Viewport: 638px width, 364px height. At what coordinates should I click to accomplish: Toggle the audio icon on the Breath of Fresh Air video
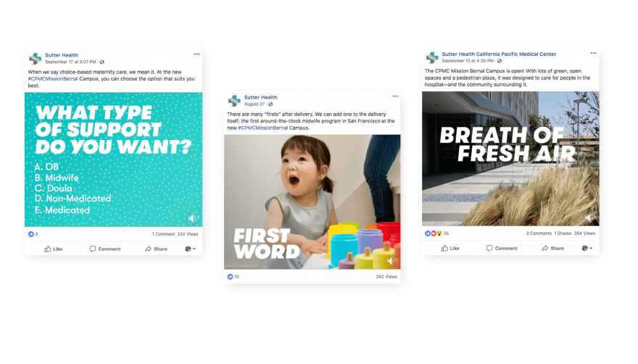(589, 218)
